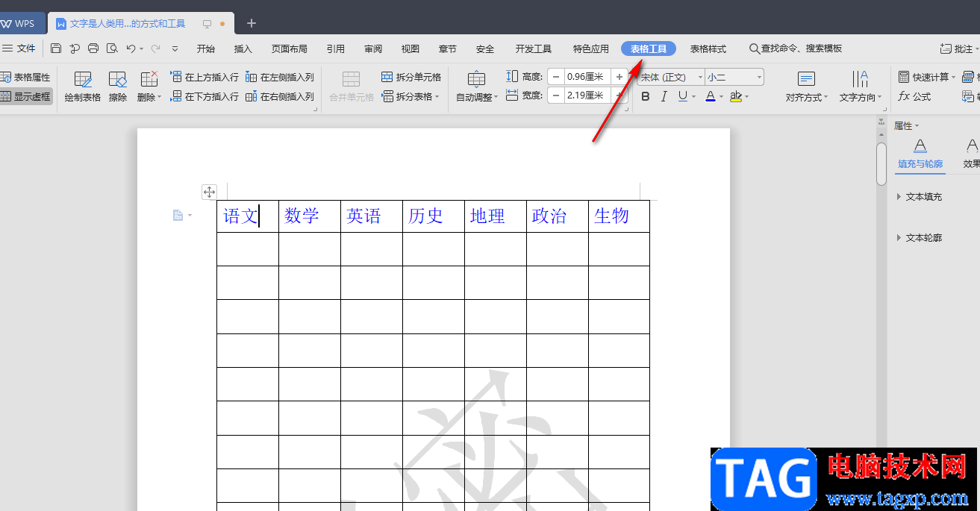Open the 插入 (Insert) tab

click(243, 48)
